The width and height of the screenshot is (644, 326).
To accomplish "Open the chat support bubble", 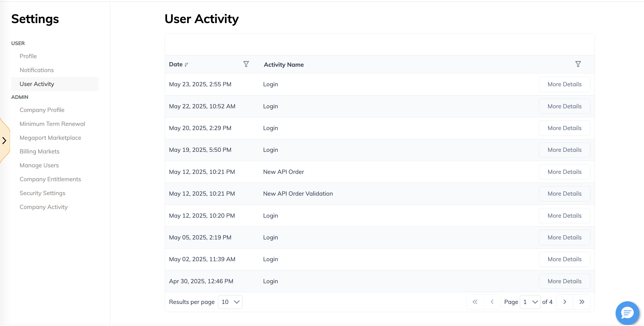I will click(627, 313).
